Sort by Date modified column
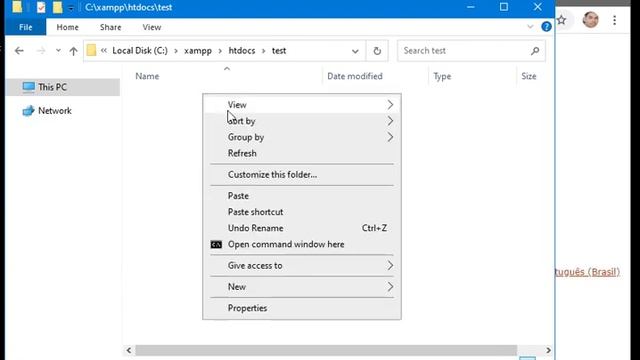Viewport: 640px width, 360px height. [x=355, y=76]
